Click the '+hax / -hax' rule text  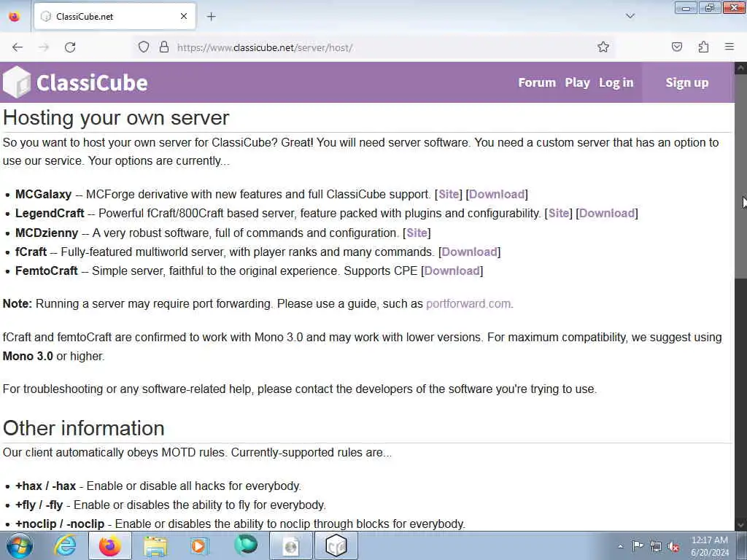46,486
